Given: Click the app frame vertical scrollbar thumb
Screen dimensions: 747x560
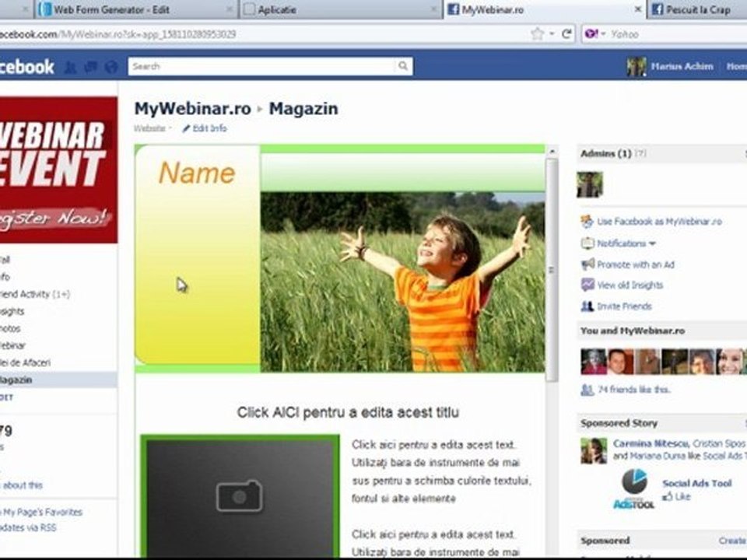Looking at the screenshot, I should click(x=552, y=270).
